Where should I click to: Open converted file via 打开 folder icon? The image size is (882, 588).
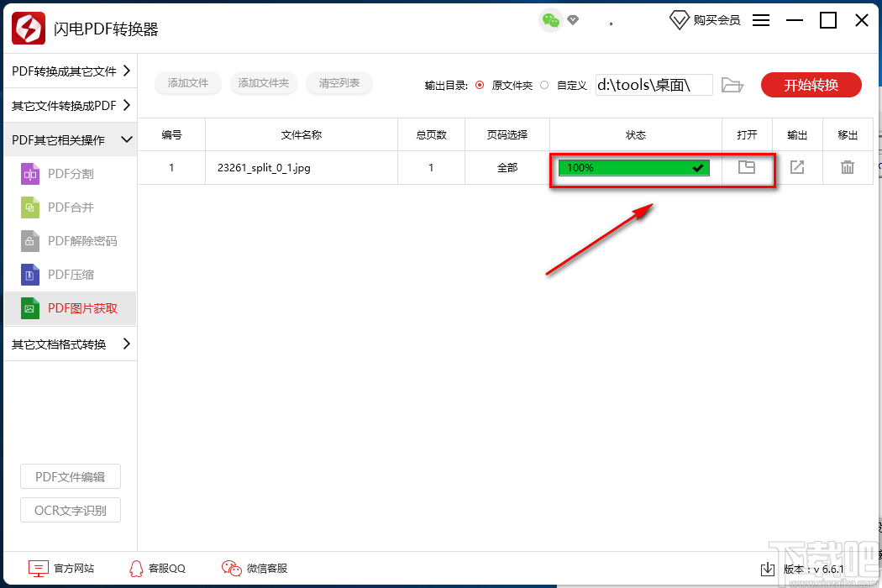(747, 167)
